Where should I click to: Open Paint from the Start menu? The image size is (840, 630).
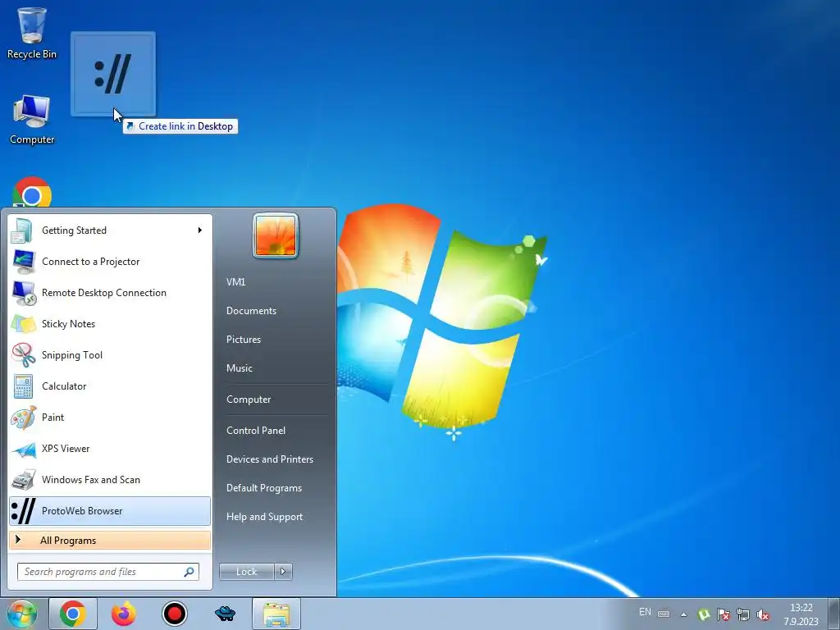(x=110, y=418)
